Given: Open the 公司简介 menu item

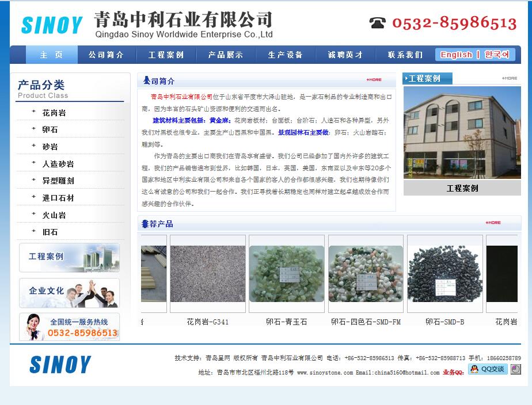Looking at the screenshot, I should pos(106,55).
